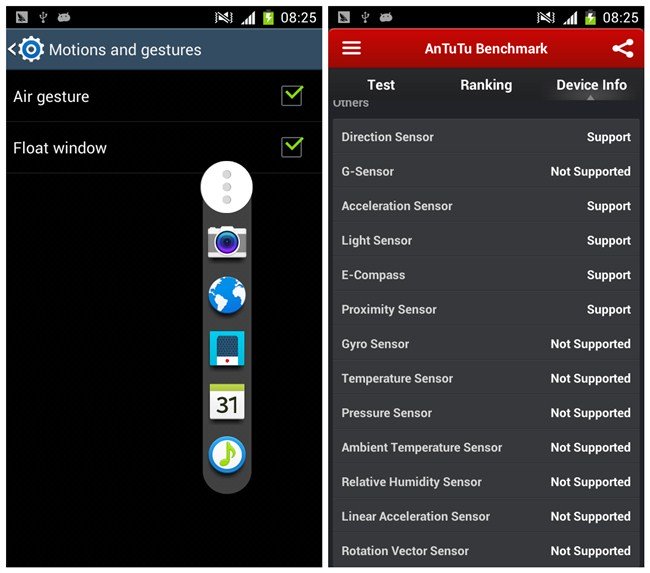Viewport: 650px width, 573px height.
Task: Collapse float window with three-dot handle
Action: point(227,187)
